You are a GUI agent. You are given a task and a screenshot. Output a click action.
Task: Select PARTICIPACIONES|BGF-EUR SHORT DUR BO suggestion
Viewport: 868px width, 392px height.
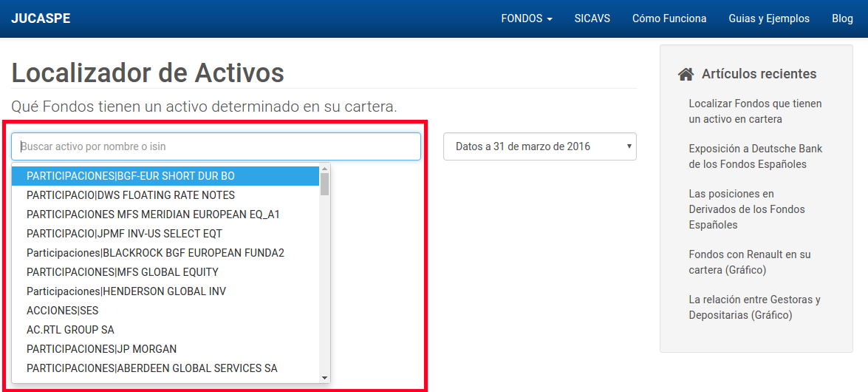pyautogui.click(x=165, y=176)
